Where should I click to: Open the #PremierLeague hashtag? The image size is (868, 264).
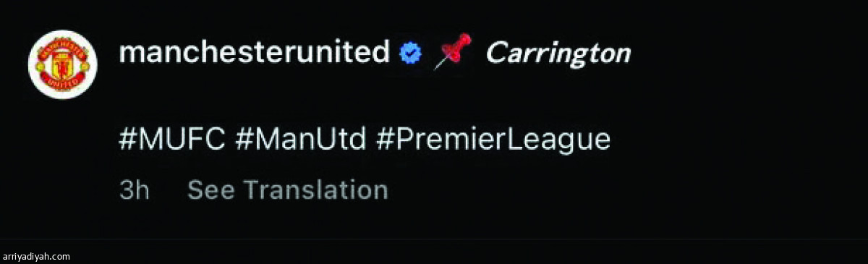[493, 140]
